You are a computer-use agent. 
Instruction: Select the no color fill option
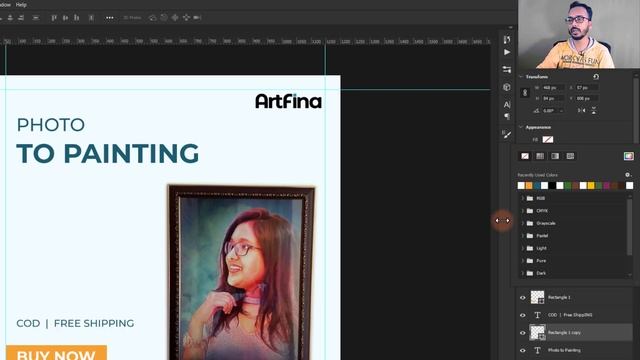(x=525, y=156)
